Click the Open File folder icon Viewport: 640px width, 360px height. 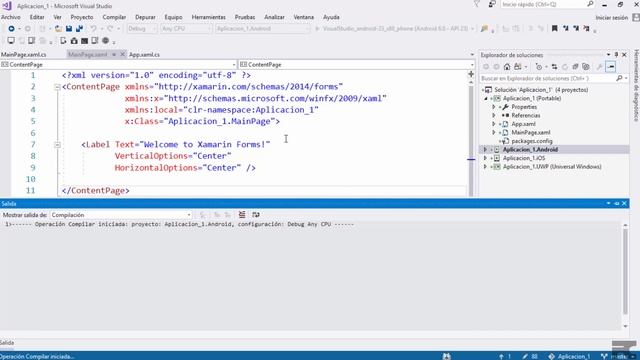click(58, 29)
